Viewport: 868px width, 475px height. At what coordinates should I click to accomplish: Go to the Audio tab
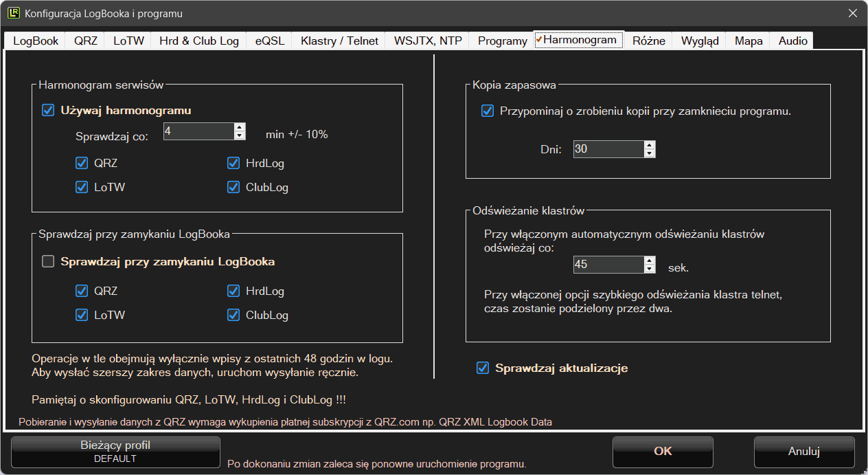792,41
